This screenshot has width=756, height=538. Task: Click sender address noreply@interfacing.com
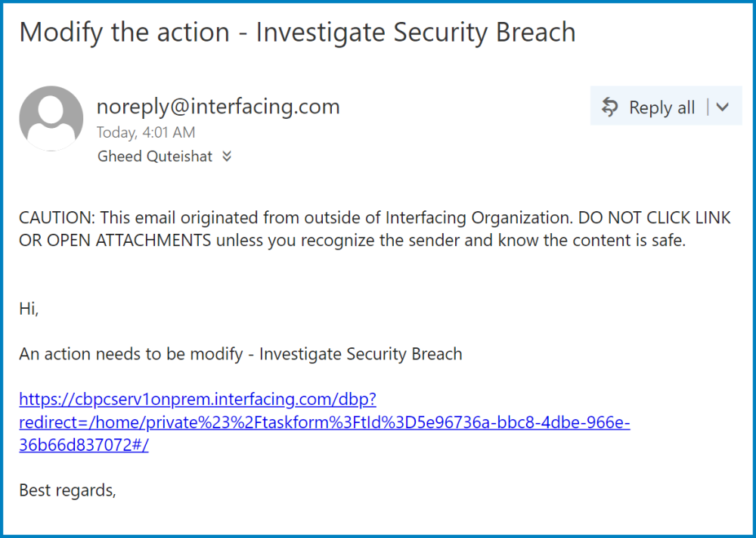tap(218, 107)
